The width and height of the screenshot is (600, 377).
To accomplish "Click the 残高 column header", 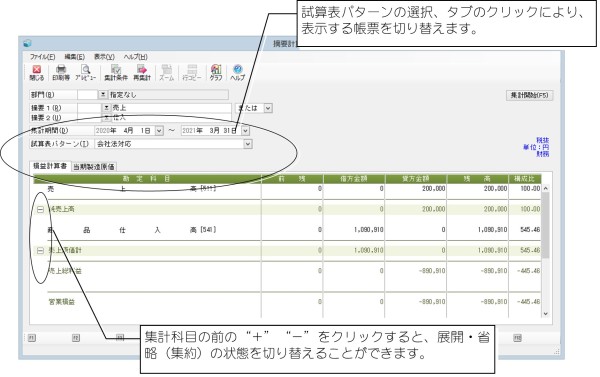I will pyautogui.click(x=477, y=179).
